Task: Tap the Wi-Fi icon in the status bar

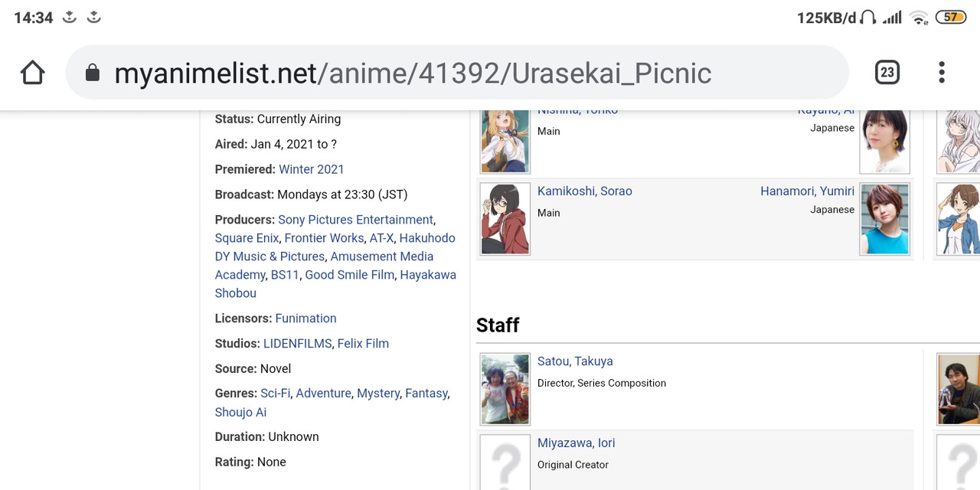Action: [919, 17]
